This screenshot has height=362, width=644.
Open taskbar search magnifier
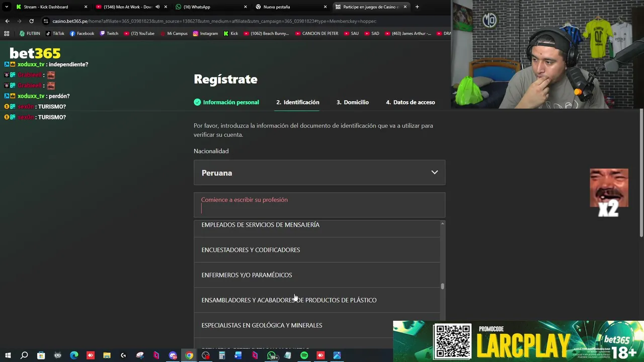[x=24, y=355]
